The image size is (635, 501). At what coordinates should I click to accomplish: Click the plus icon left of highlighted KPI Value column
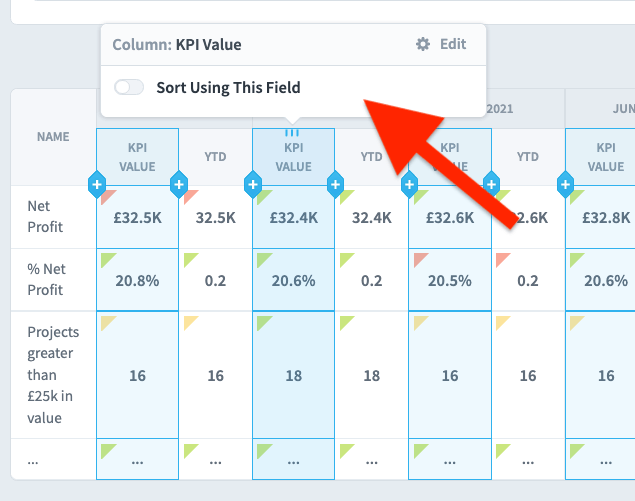click(253, 185)
